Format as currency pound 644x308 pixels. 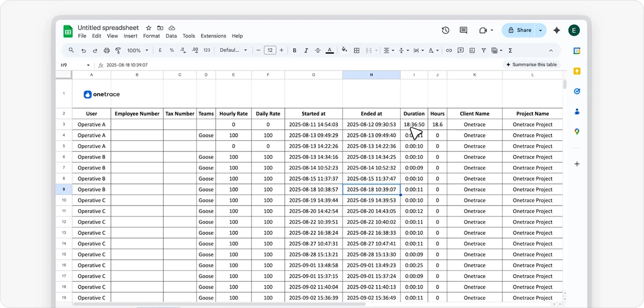pos(160,50)
